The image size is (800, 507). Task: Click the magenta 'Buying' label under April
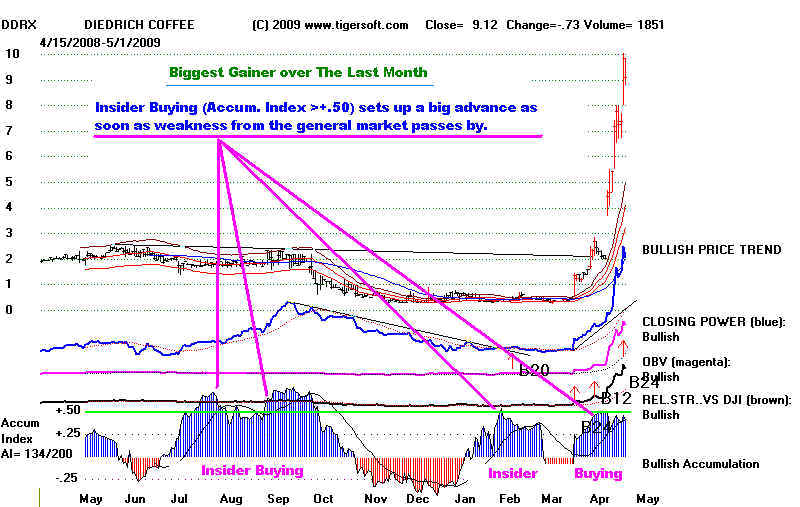598,474
